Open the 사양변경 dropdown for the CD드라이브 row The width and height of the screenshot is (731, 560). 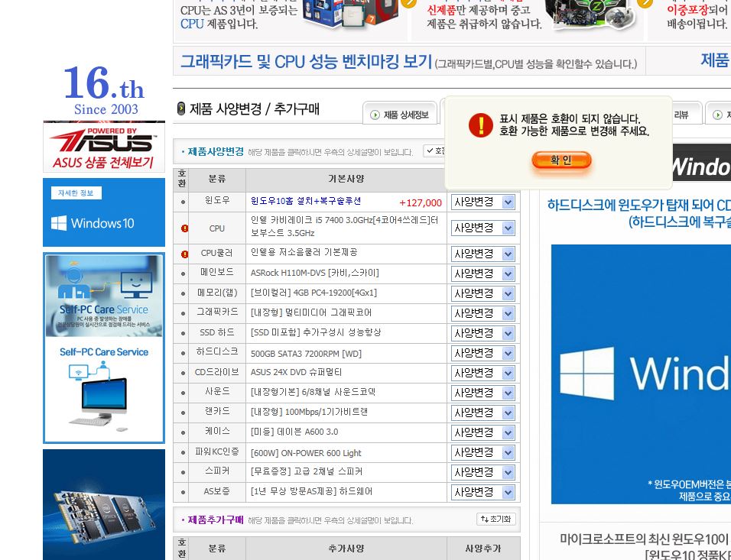(482, 373)
